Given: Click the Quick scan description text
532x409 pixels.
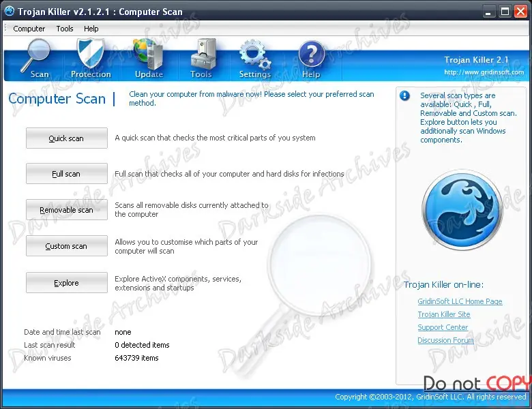Looking at the screenshot, I should point(215,138).
